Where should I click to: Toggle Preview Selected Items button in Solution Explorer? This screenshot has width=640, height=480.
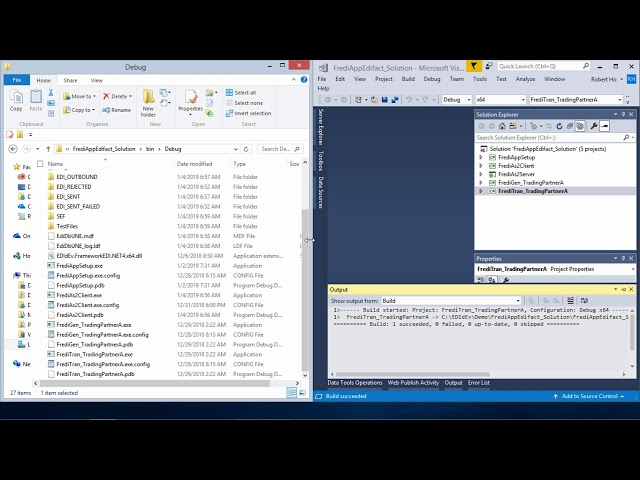604,126
